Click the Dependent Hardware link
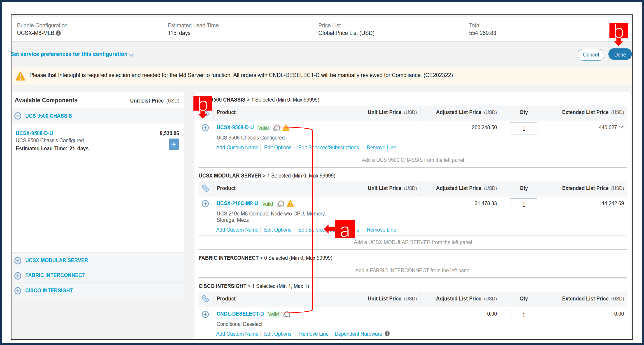Viewport: 644px width, 345px height. point(358,334)
